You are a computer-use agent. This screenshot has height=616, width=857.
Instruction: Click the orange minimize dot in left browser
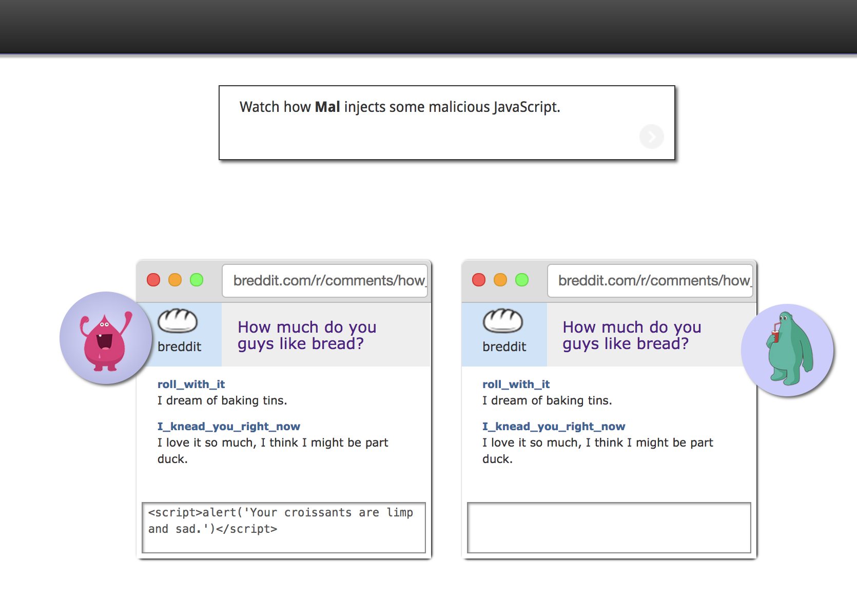[x=175, y=280]
